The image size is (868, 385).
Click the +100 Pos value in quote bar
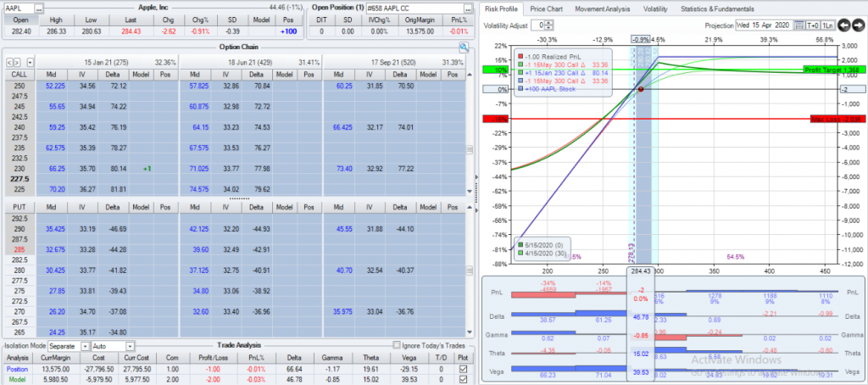pos(289,31)
